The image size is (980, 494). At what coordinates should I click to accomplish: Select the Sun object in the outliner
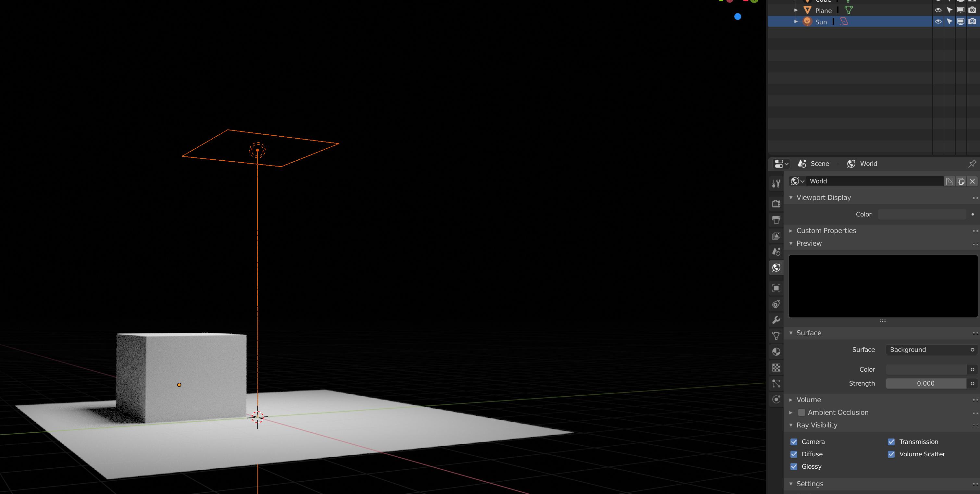821,22
